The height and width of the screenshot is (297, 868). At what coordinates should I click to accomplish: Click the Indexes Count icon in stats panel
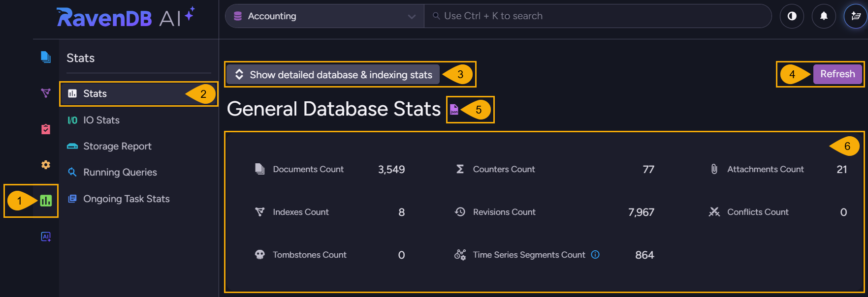(260, 212)
